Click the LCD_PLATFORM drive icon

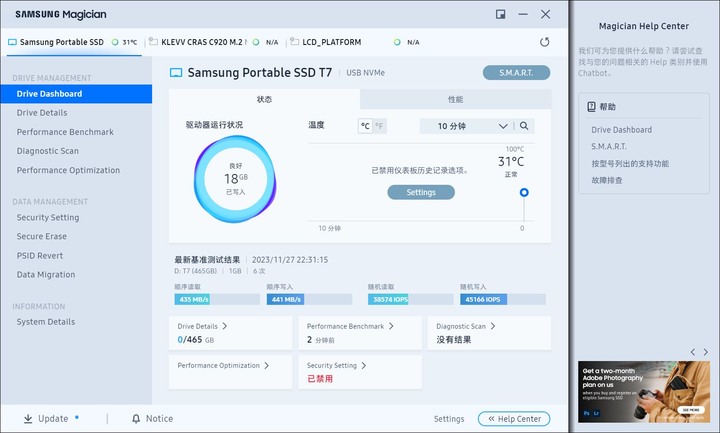point(294,42)
